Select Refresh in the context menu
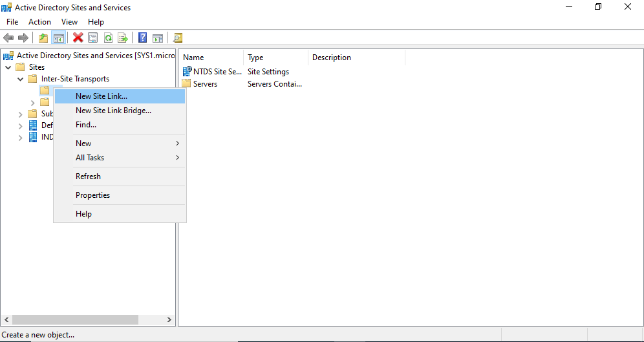Screen dimensions: 644x342 [120, 176]
